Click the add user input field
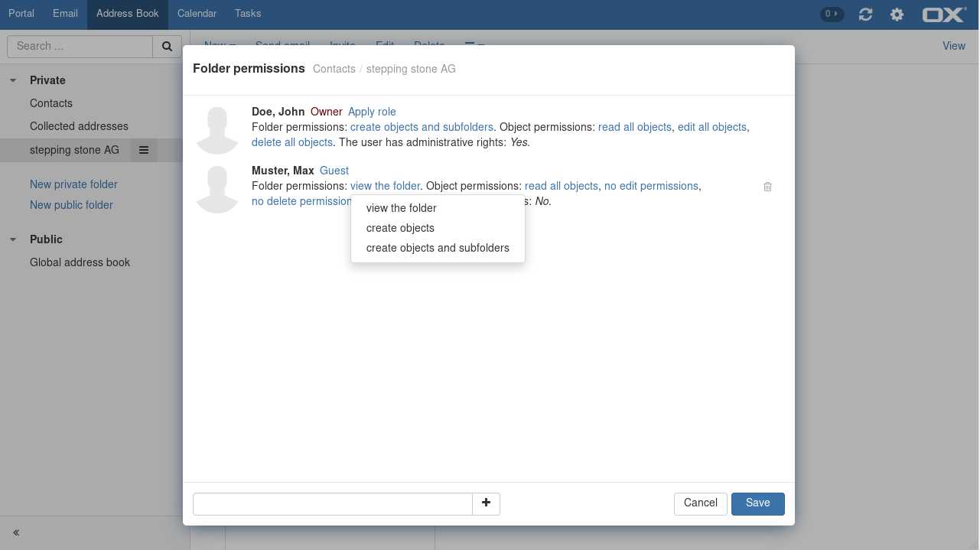Image resolution: width=980 pixels, height=550 pixels. click(332, 504)
